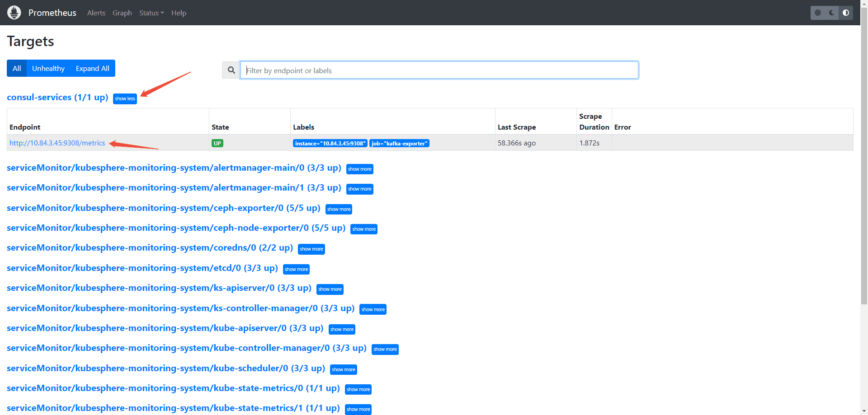Click the Targets page heading
The image size is (868, 415).
click(30, 42)
